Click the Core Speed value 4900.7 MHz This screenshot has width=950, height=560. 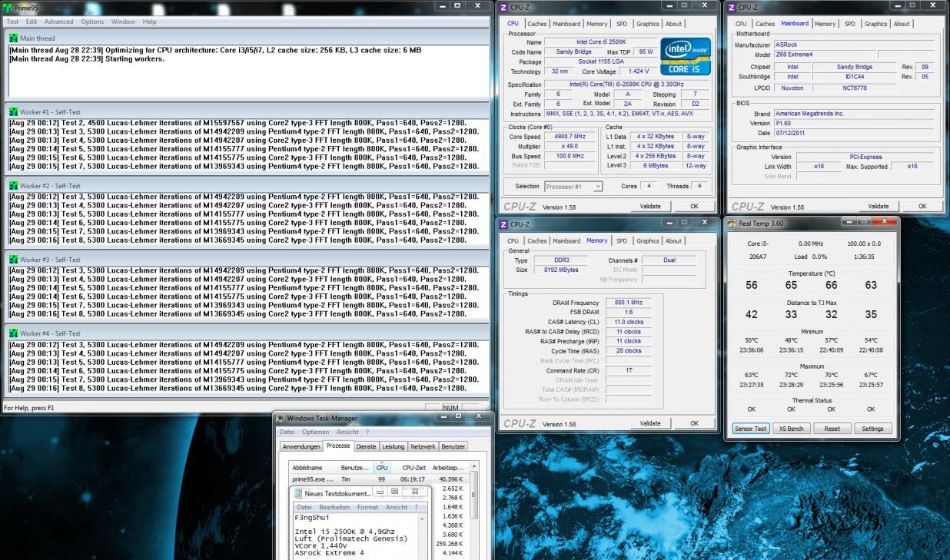pos(571,136)
